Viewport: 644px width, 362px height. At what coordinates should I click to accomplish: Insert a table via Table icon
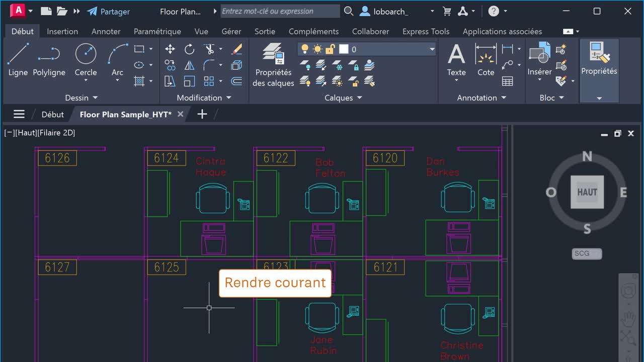pos(508,81)
